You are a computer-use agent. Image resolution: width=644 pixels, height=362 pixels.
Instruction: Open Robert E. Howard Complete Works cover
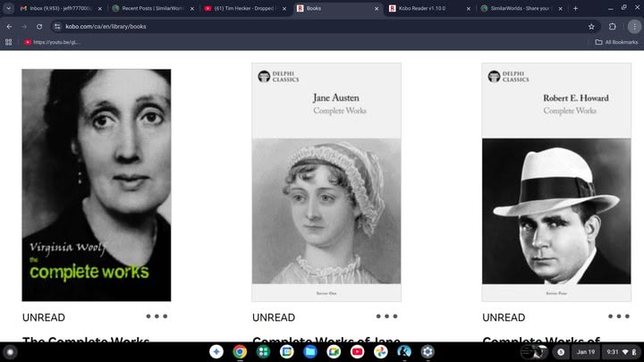pos(556,183)
